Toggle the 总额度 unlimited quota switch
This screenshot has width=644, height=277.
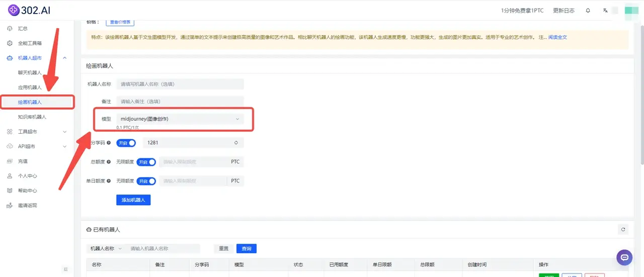(x=146, y=162)
